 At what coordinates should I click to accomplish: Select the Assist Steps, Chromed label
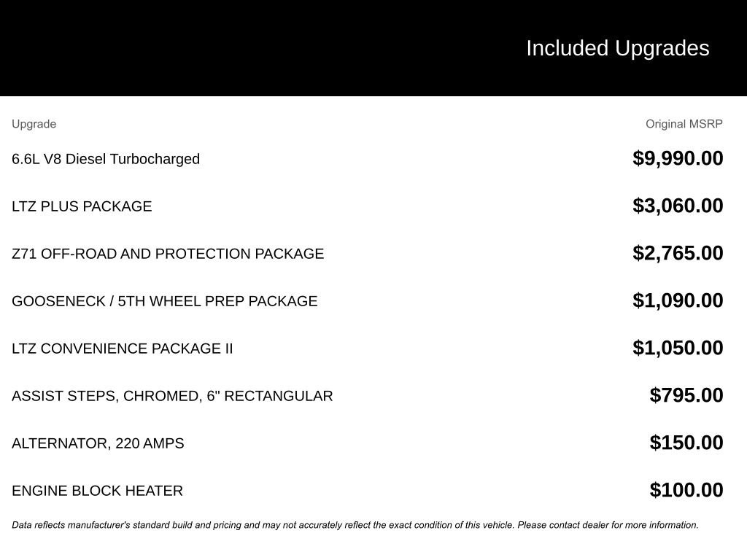tap(172, 396)
